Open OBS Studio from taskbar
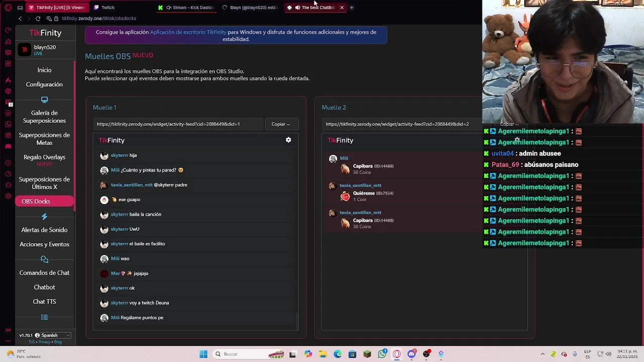 click(x=427, y=354)
